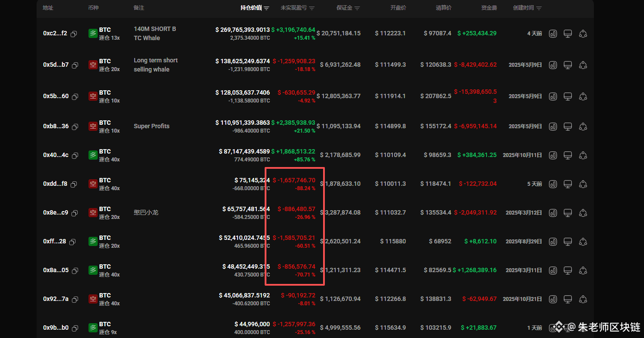Open wallet address 0x9b...b0
Image resolution: width=644 pixels, height=338 pixels.
56,328
